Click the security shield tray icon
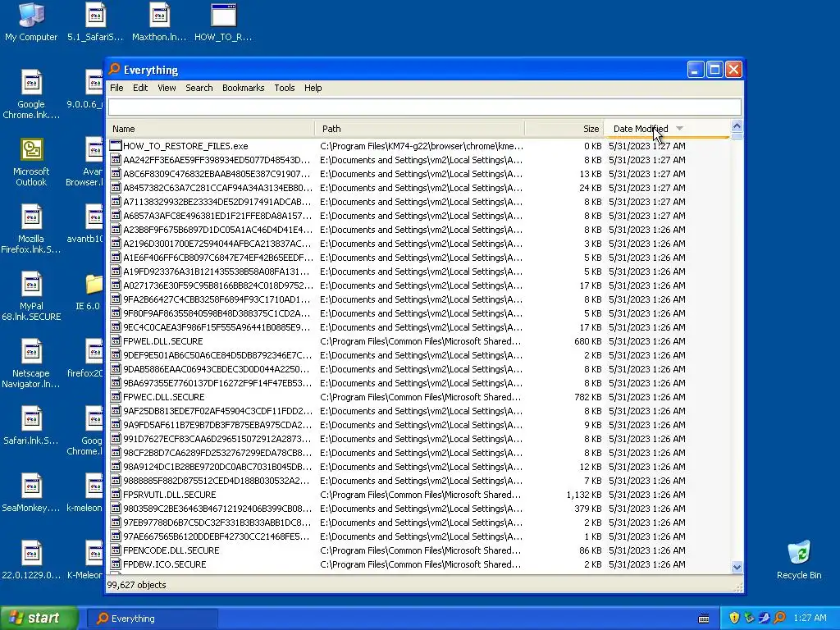The image size is (840, 630). pos(734,618)
